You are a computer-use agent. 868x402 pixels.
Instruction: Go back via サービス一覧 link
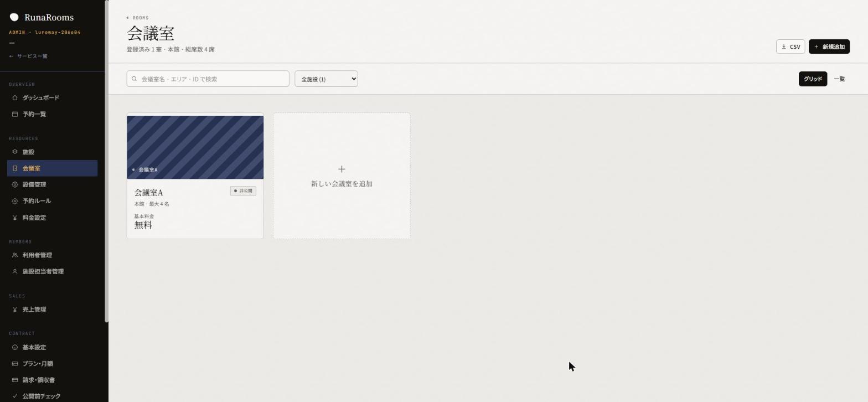[x=28, y=56]
